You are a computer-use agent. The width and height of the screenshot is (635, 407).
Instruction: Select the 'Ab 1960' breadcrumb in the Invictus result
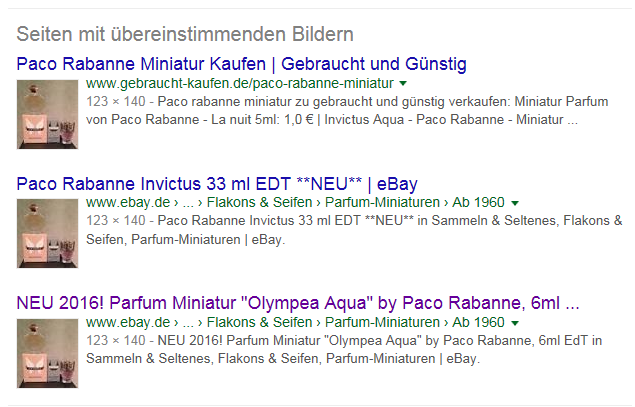coord(478,202)
